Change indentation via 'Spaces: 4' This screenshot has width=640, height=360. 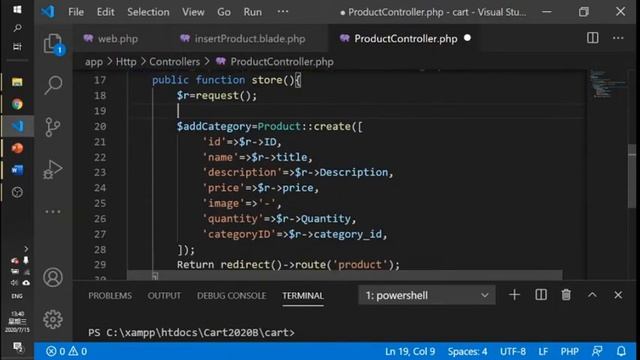pyautogui.click(x=467, y=351)
